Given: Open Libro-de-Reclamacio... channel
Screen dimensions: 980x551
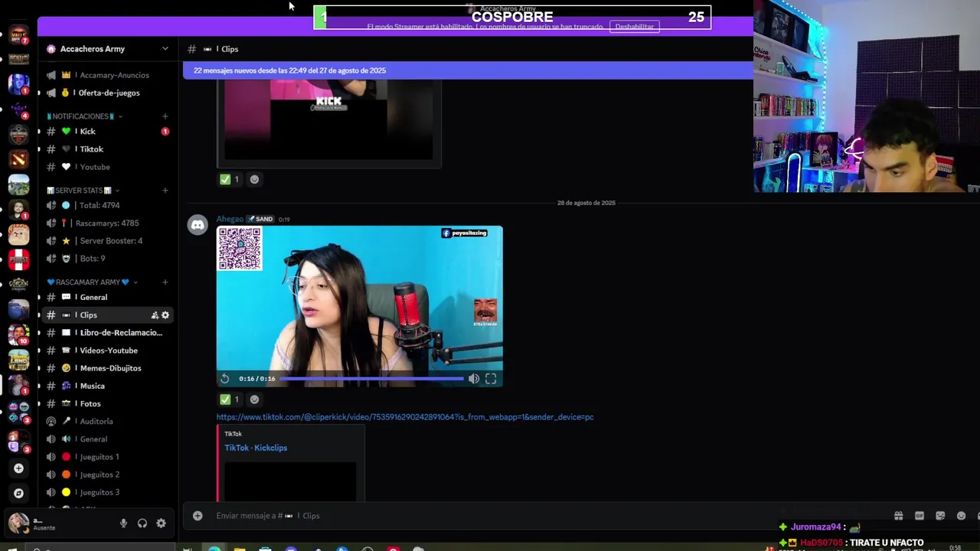Looking at the screenshot, I should (107, 333).
